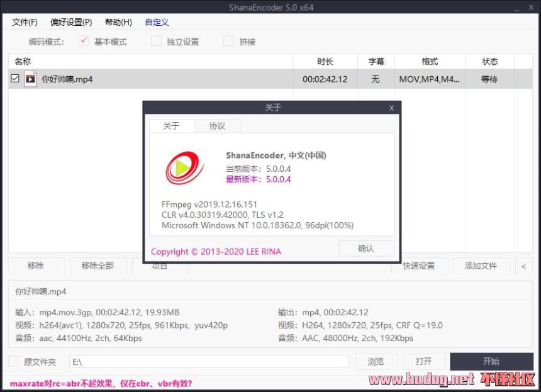The width and height of the screenshot is (541, 392).
Task: Click the output video line with H264, CRF Q=19.0
Action: [x=360, y=325]
